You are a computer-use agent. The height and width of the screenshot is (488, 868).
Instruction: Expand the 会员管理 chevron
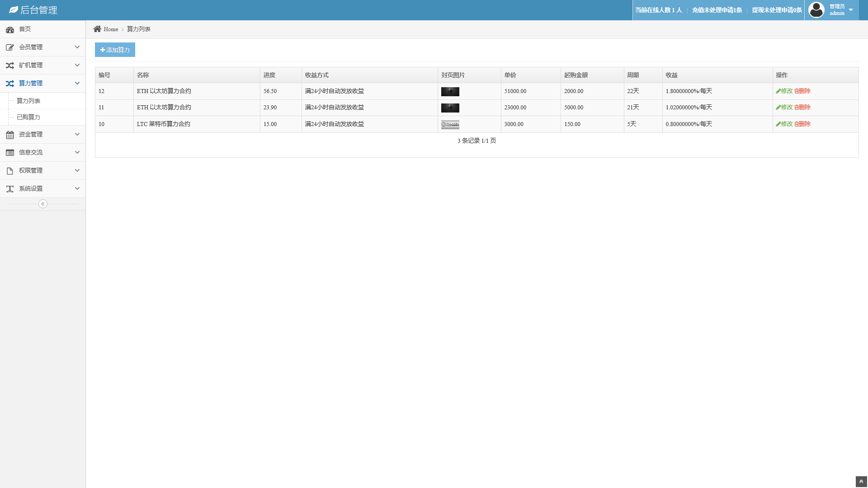coord(77,47)
